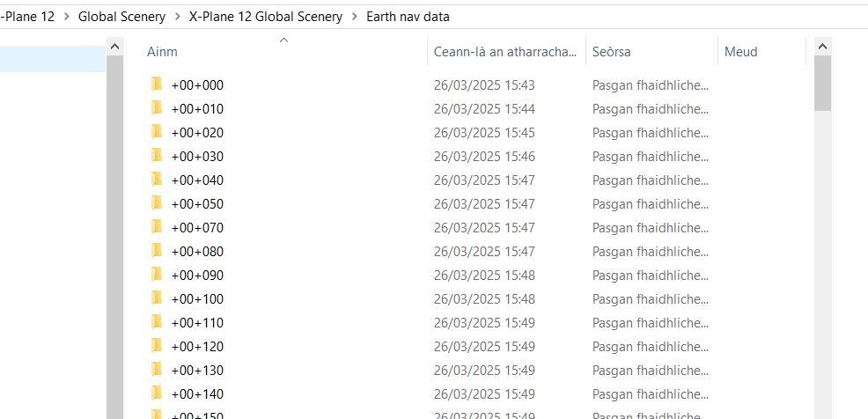Sort files by the Seòrsa column
868x419 pixels.
coord(611,52)
